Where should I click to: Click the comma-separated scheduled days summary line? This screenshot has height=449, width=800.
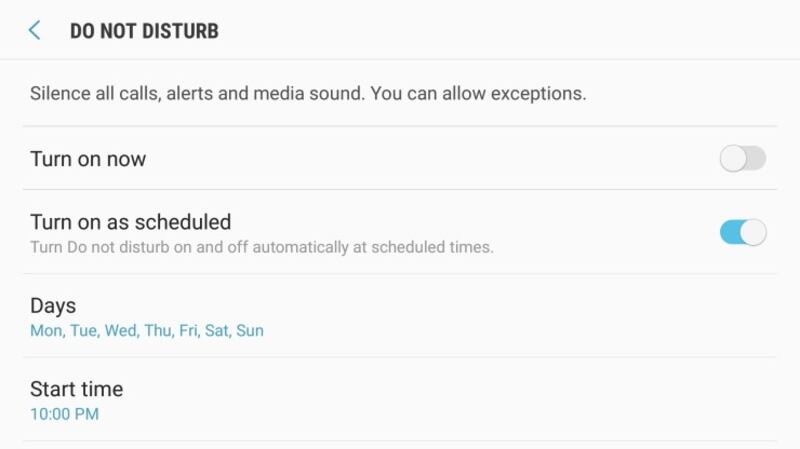pyautogui.click(x=147, y=330)
